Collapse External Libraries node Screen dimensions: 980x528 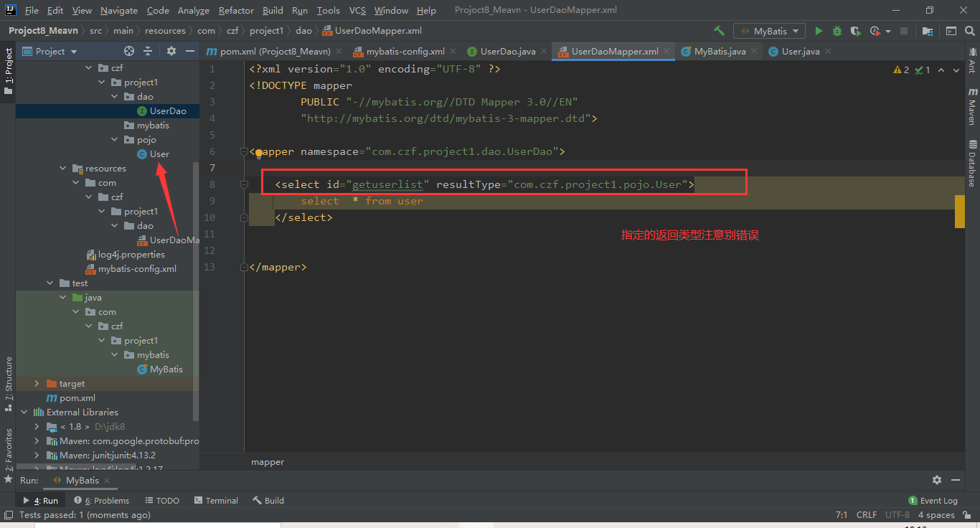tap(24, 412)
